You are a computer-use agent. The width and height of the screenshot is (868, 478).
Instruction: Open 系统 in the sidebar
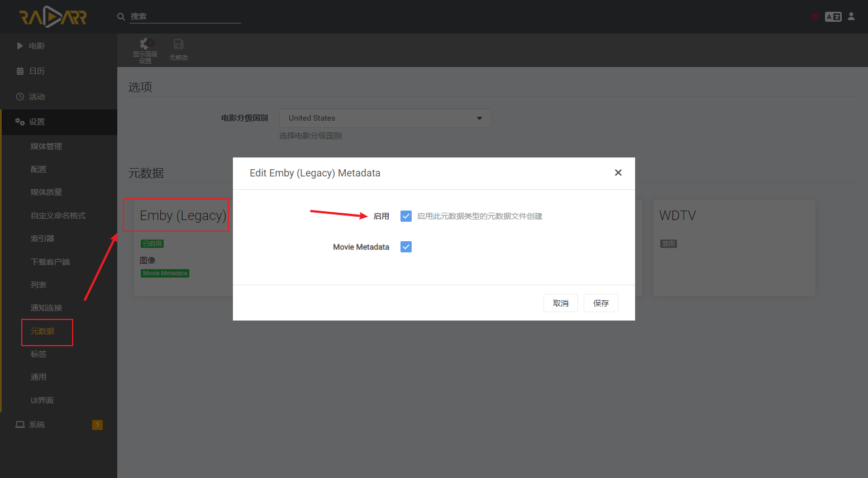[x=59, y=424]
